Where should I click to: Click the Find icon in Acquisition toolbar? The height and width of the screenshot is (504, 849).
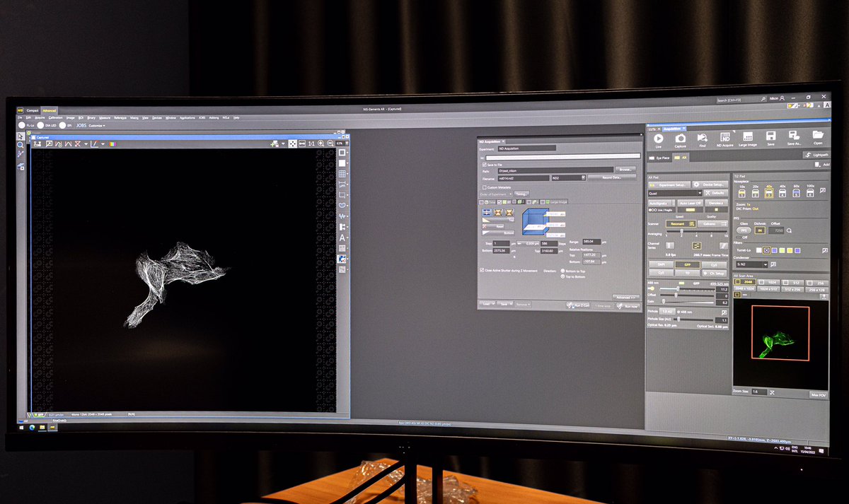click(x=702, y=139)
